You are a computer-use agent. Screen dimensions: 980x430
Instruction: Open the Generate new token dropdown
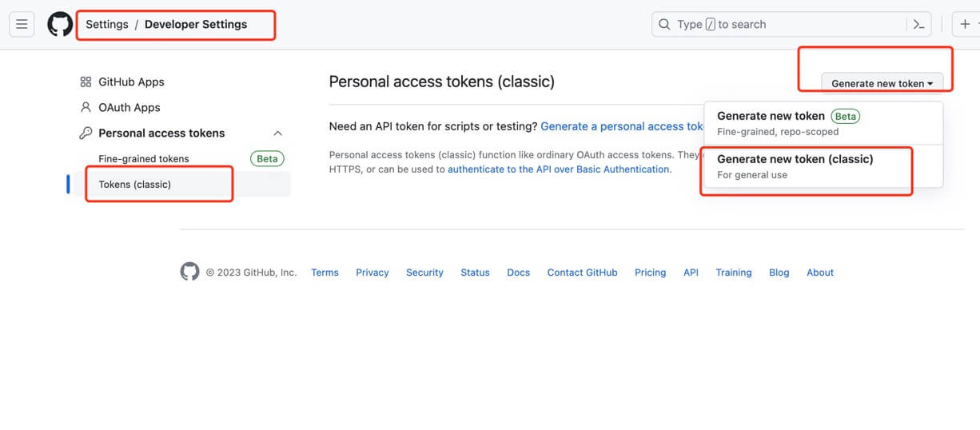(882, 83)
